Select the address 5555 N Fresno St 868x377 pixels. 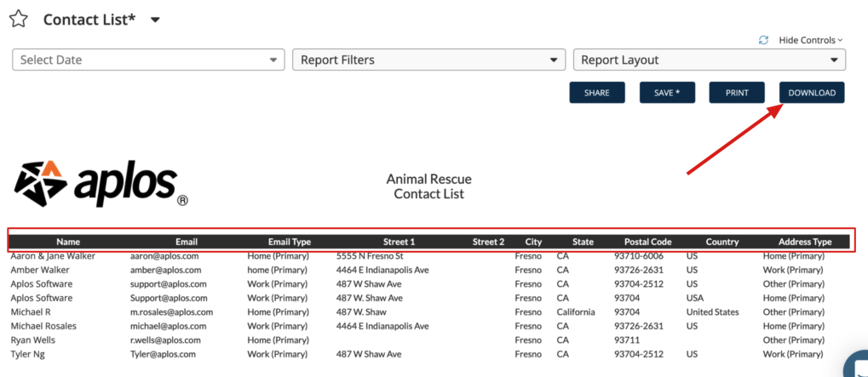point(370,256)
